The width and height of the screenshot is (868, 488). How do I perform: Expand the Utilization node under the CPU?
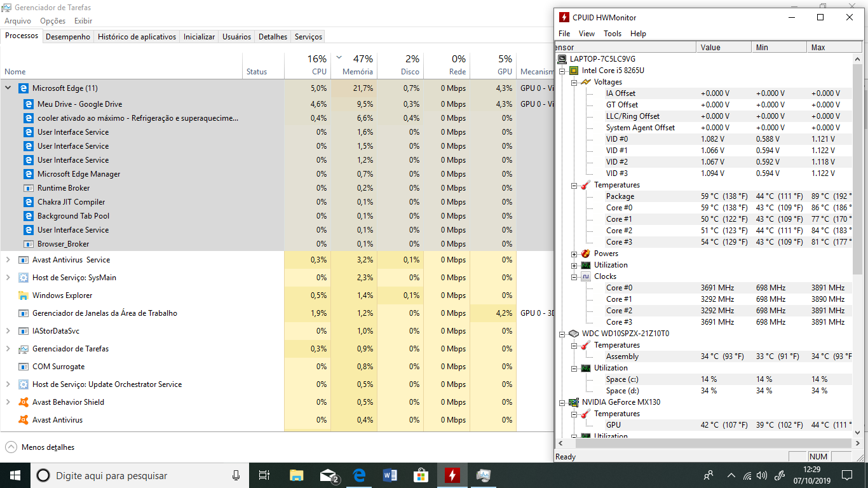pyautogui.click(x=574, y=265)
